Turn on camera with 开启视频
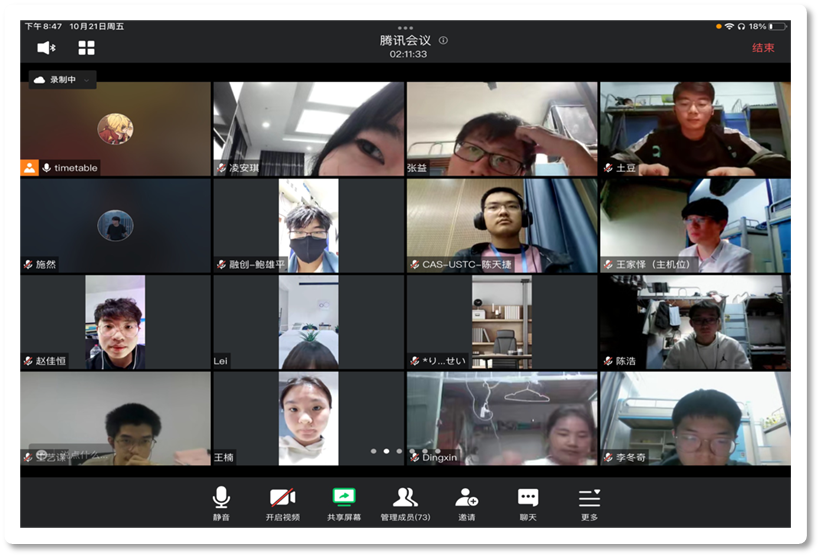This screenshot has height=557, width=820. pyautogui.click(x=282, y=502)
